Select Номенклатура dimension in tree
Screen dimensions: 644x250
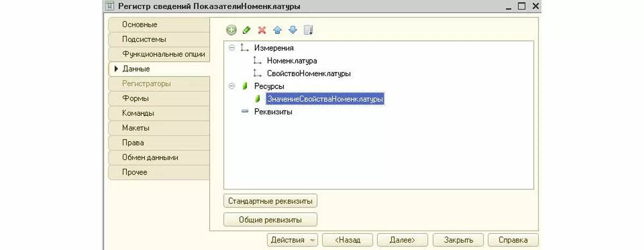click(x=291, y=61)
